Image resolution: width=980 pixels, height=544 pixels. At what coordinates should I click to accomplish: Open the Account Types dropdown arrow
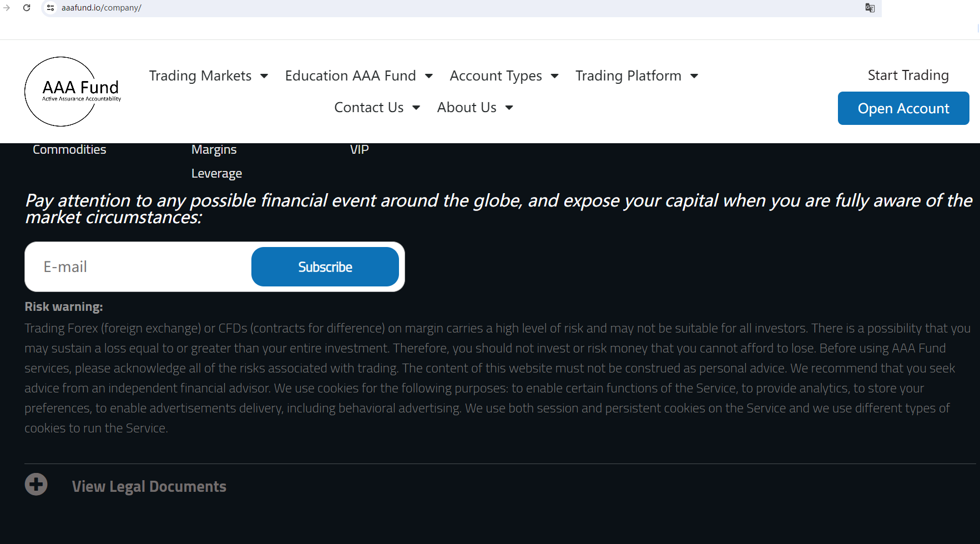[554, 76]
